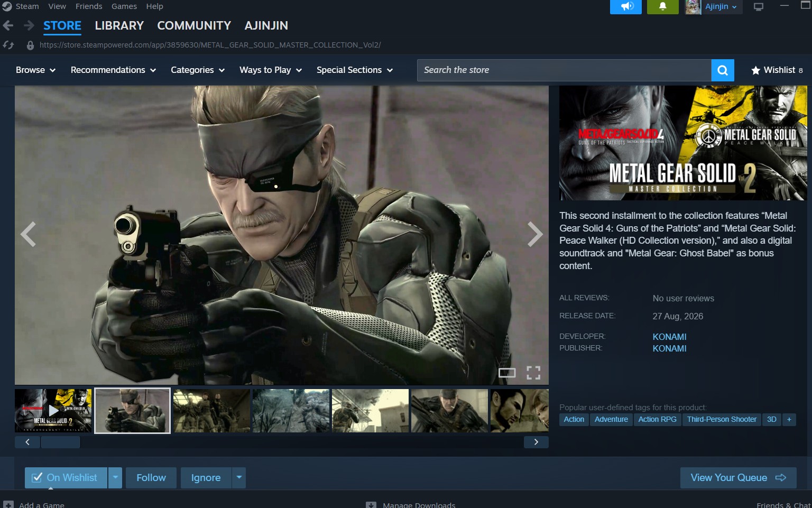812x508 pixels.
Task: Open the Friends menu
Action: [x=89, y=6]
